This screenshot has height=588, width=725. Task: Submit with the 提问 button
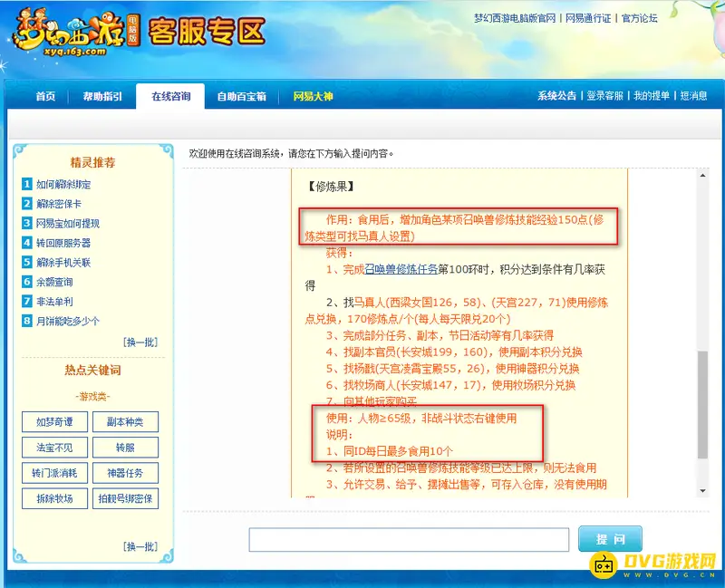pos(610,539)
